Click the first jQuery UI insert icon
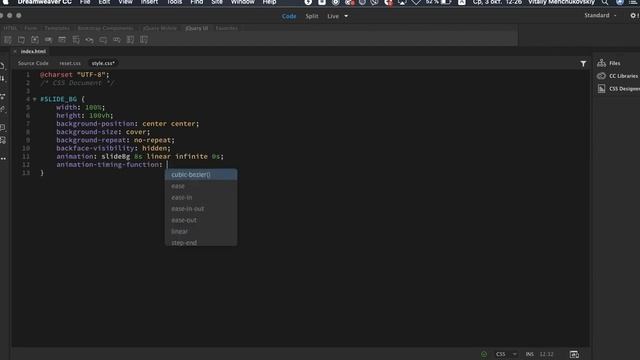The height and width of the screenshot is (360, 640). click(8, 40)
